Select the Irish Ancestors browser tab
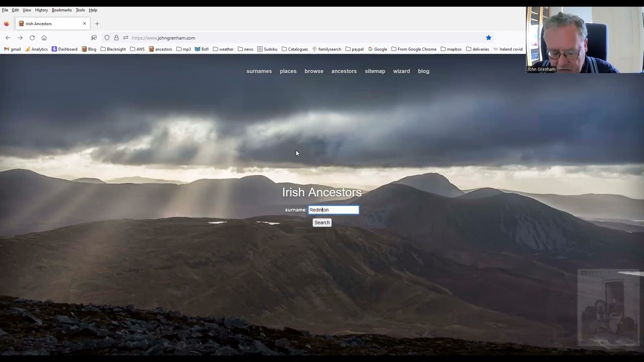This screenshot has width=644, height=362. [x=52, y=24]
